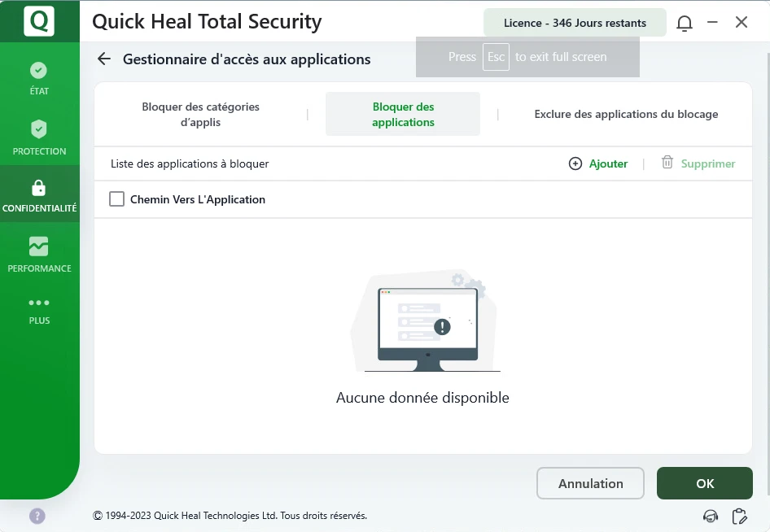
Task: Check the Chemin Vers L'Application checkbox
Action: point(117,199)
